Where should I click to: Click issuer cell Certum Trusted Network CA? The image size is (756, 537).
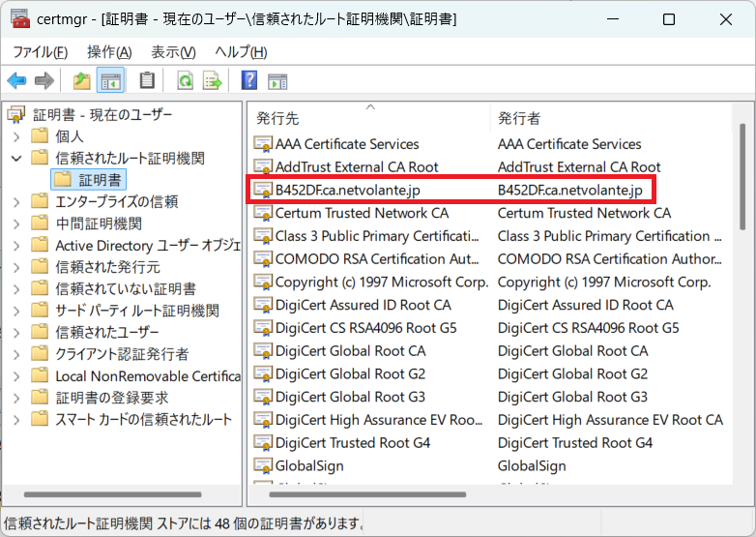[x=584, y=213]
